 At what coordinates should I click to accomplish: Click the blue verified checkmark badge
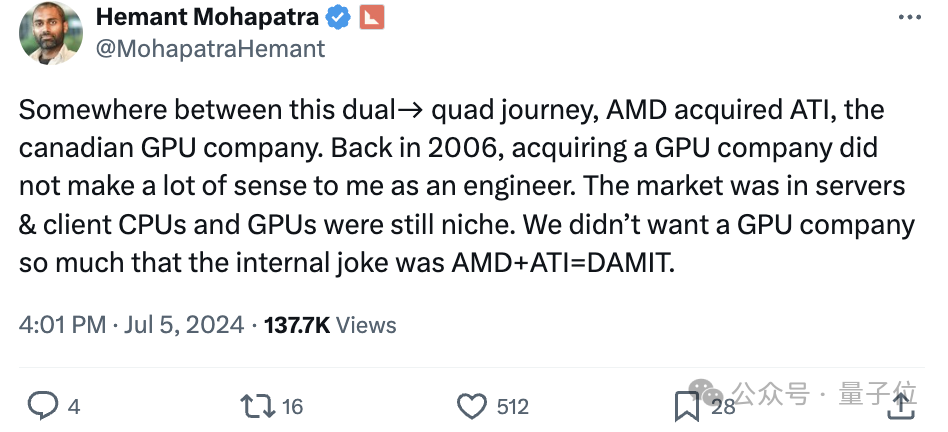coord(339,17)
